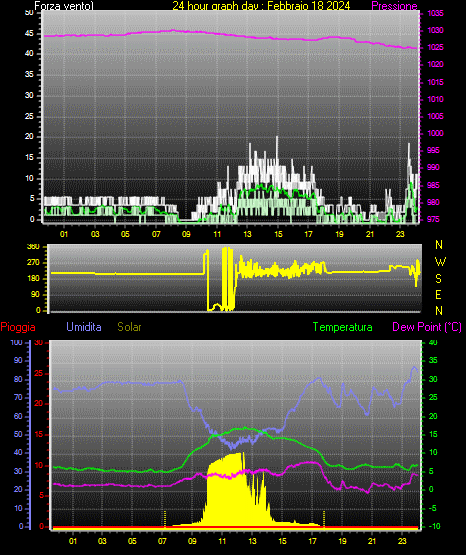
Task: Click the 40 temperature axis value
Action: (433, 342)
